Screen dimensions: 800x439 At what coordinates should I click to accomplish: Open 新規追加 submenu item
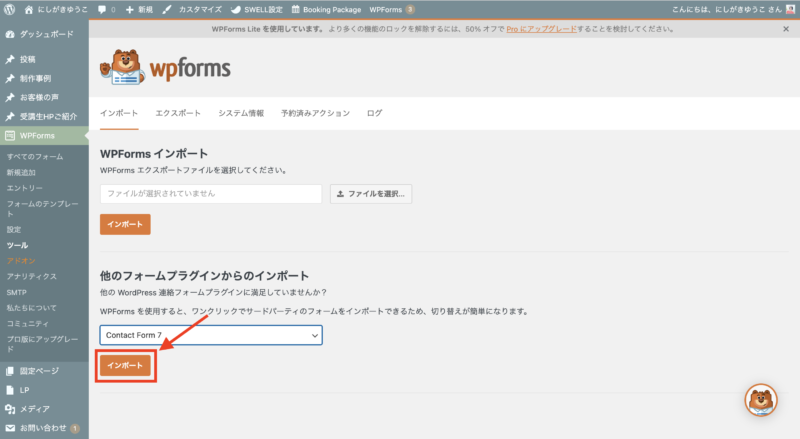click(x=21, y=173)
